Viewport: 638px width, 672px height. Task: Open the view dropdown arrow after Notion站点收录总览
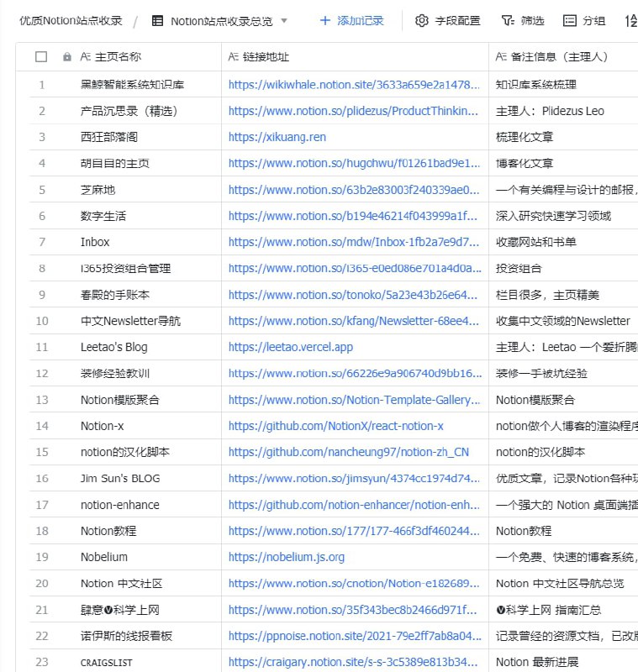coord(284,20)
